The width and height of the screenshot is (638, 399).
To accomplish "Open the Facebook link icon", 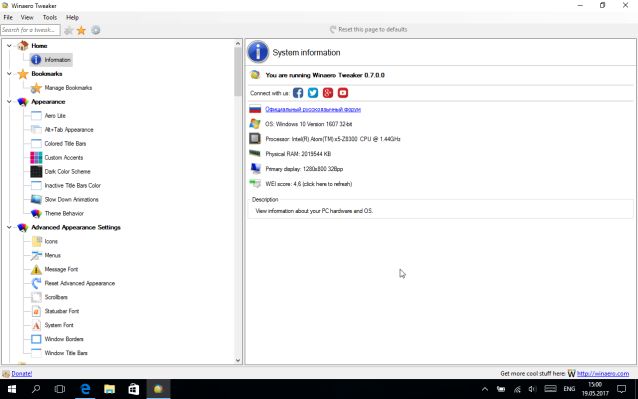I will click(298, 93).
